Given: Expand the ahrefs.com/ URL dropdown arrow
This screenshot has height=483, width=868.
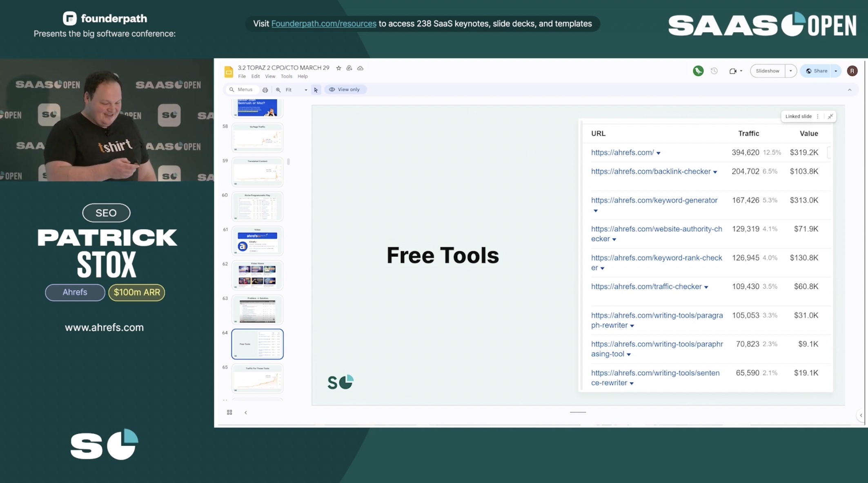Looking at the screenshot, I should tap(658, 153).
